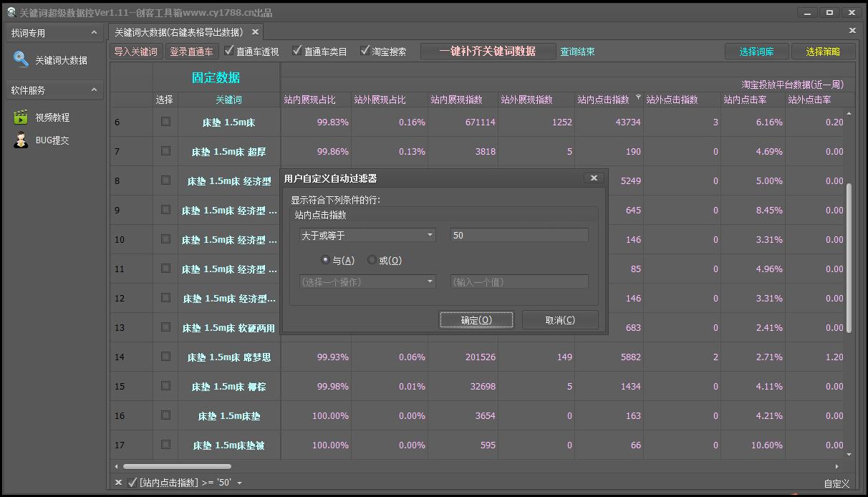Click the app logo icon in title bar
This screenshot has height=497, width=868.
pyautogui.click(x=11, y=12)
